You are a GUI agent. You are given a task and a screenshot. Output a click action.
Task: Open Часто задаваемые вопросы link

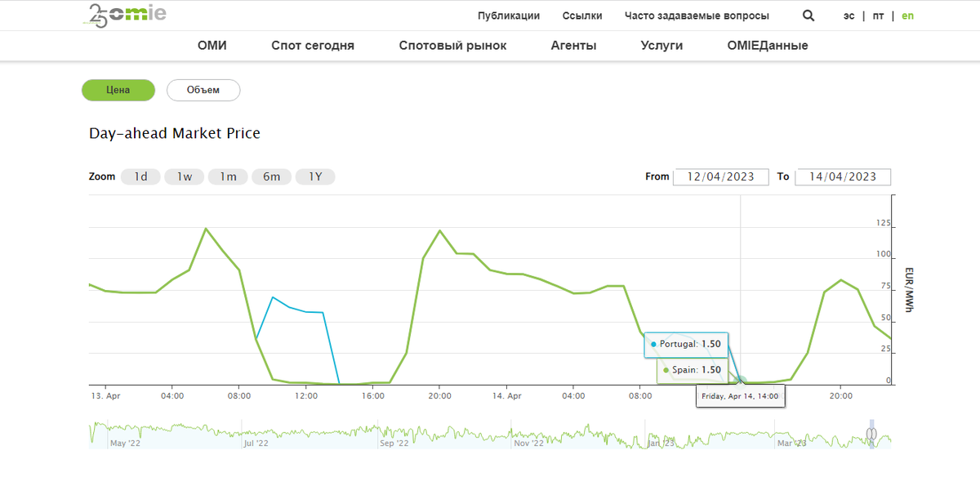697,16
